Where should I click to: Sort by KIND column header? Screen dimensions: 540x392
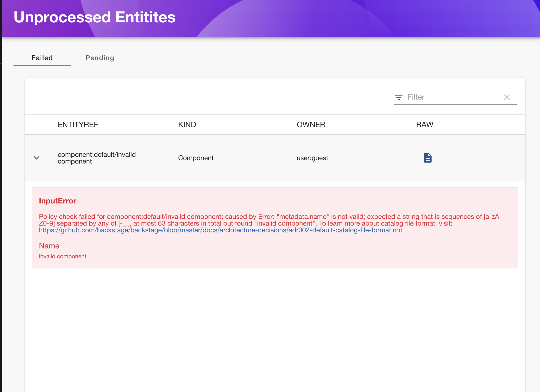(187, 125)
